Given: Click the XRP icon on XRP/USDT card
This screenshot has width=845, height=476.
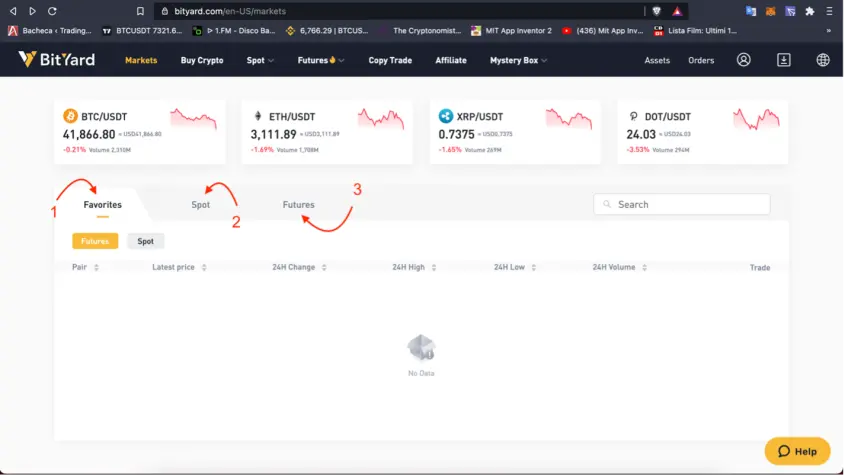Looking at the screenshot, I should (446, 116).
